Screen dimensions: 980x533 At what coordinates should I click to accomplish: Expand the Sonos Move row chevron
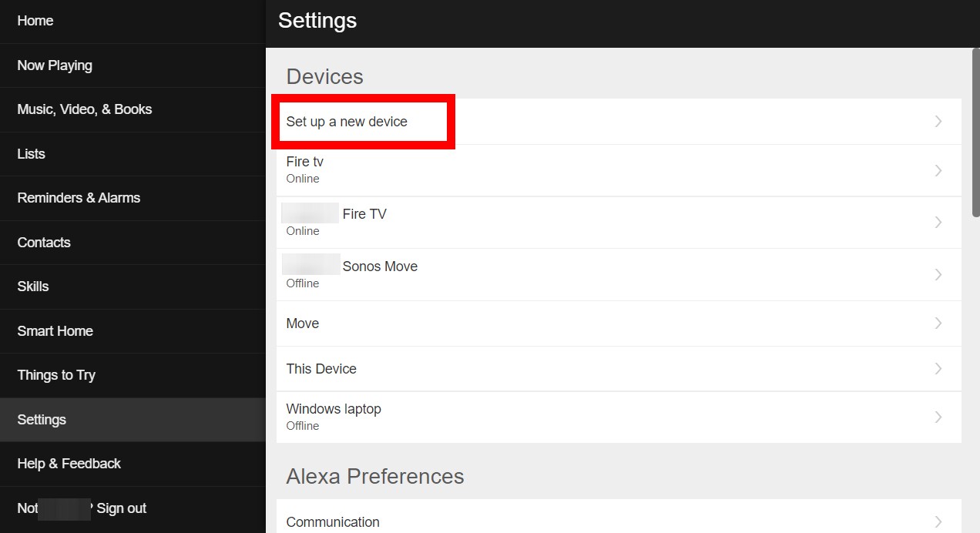938,274
